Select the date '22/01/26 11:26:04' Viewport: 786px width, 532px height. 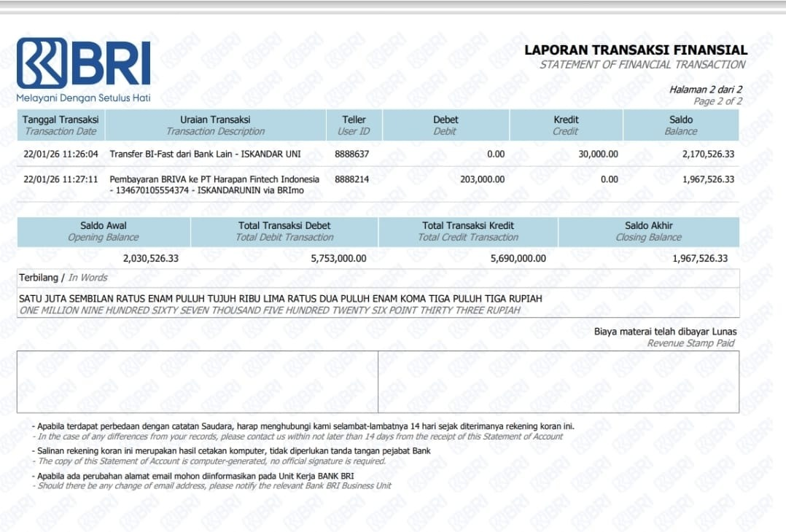point(61,154)
